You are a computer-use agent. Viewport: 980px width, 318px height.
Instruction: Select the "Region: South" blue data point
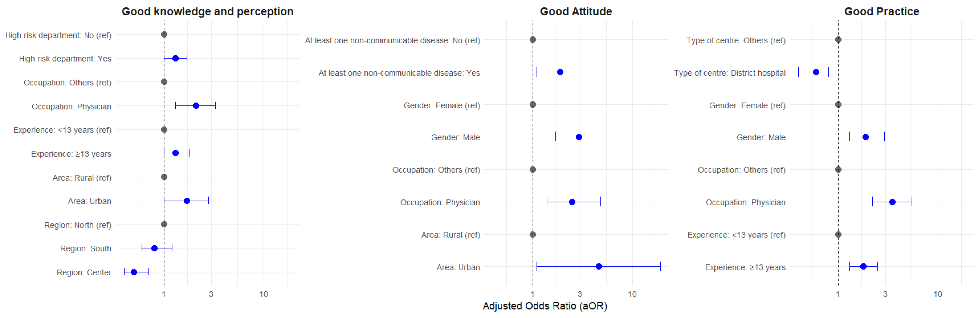click(x=154, y=248)
